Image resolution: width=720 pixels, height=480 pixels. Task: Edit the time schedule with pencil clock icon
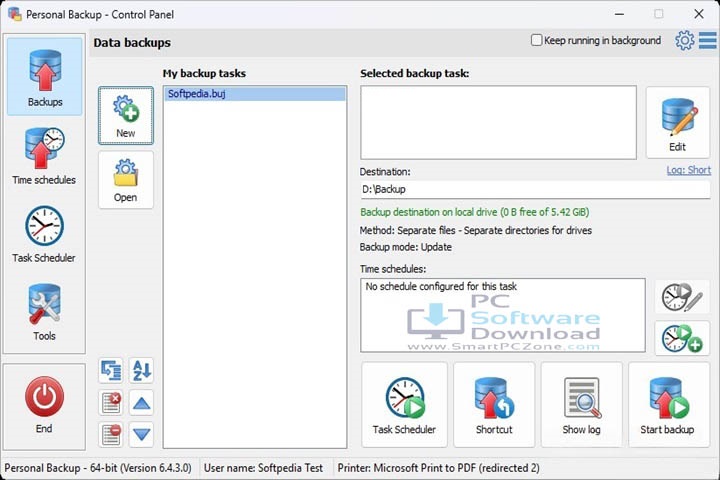pos(682,297)
